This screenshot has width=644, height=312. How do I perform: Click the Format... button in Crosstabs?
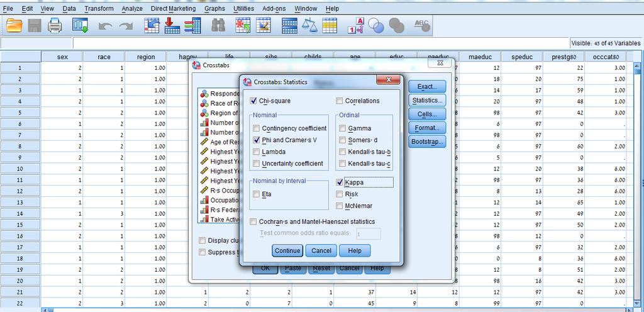427,128
